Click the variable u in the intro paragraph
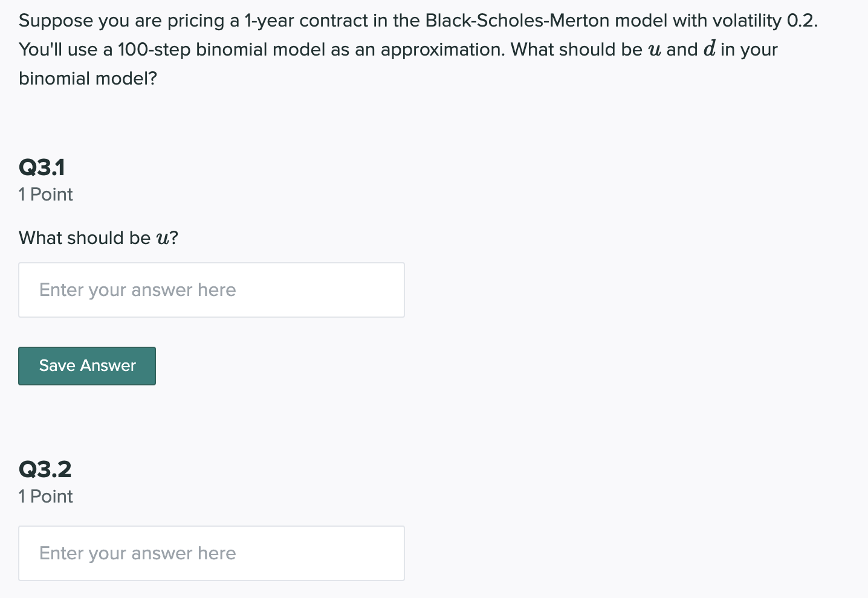 [x=654, y=50]
